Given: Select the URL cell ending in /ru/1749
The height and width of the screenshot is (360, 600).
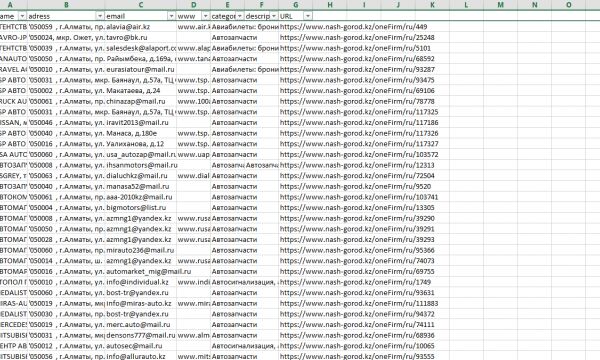Looking at the screenshot, I should point(296,282).
